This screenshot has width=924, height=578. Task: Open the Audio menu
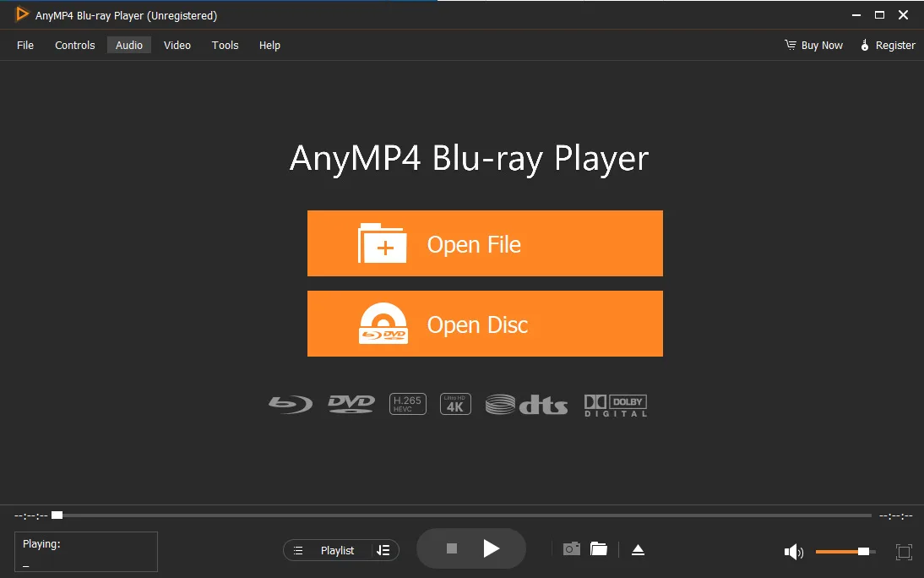[x=129, y=45]
